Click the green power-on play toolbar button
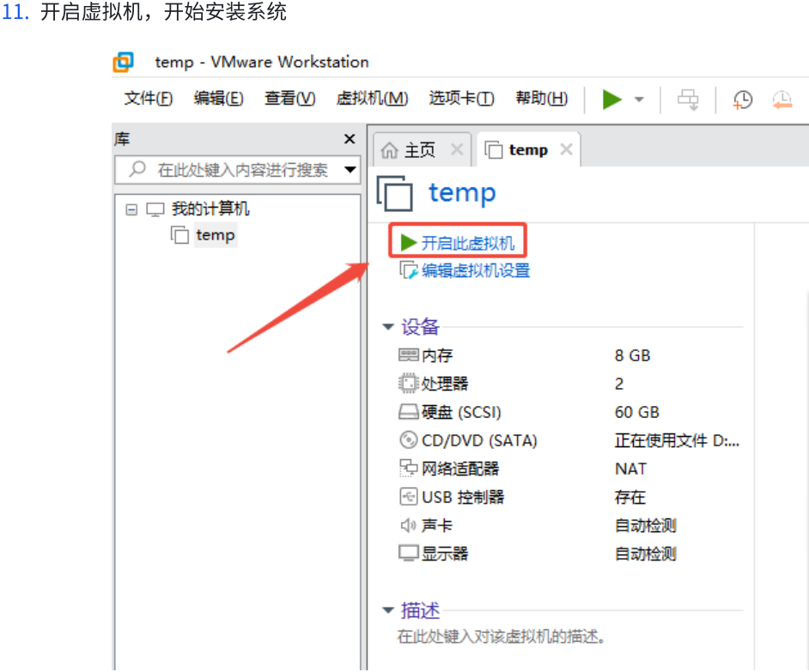The image size is (809, 672). 611,100
